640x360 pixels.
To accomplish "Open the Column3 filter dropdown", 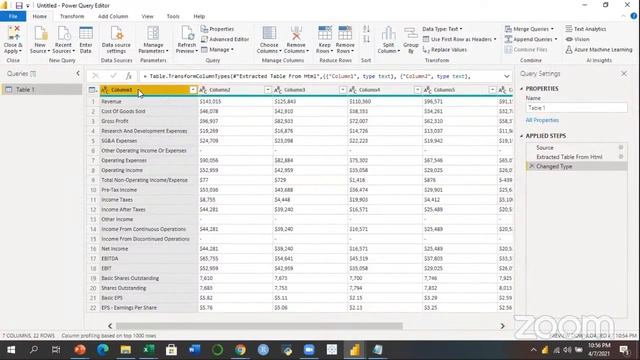I will coord(342,90).
